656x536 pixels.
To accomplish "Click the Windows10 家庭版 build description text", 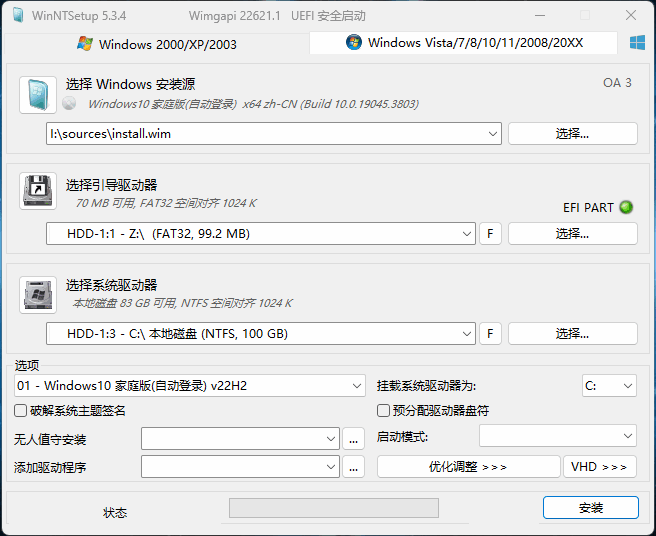I will coord(253,104).
